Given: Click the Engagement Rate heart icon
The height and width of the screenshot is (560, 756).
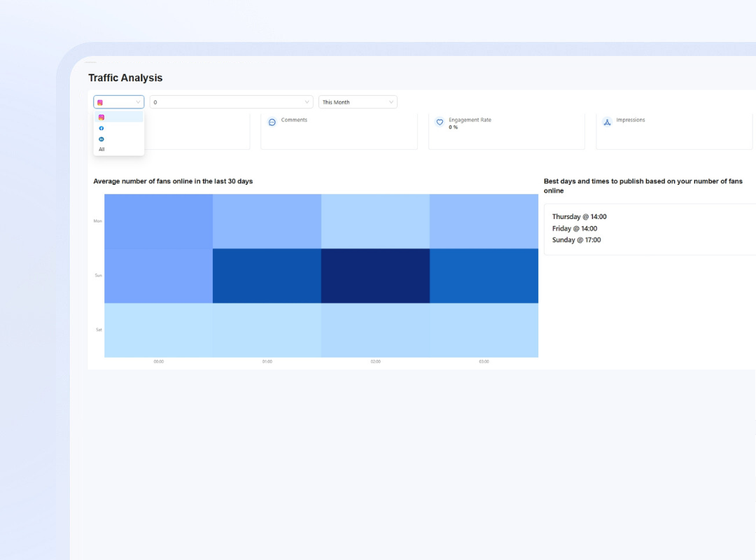Looking at the screenshot, I should tap(440, 122).
